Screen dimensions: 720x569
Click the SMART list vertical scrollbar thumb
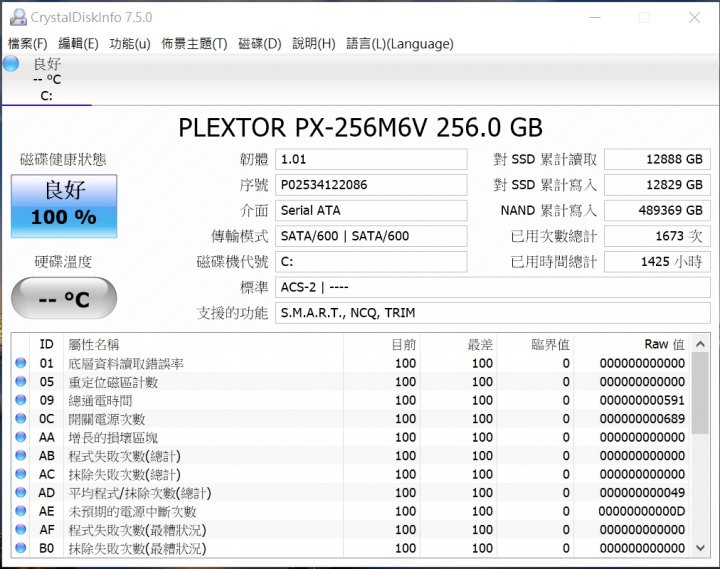click(x=700, y=393)
